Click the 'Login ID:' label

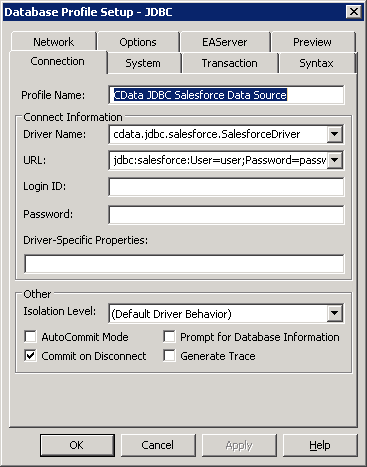(45, 186)
